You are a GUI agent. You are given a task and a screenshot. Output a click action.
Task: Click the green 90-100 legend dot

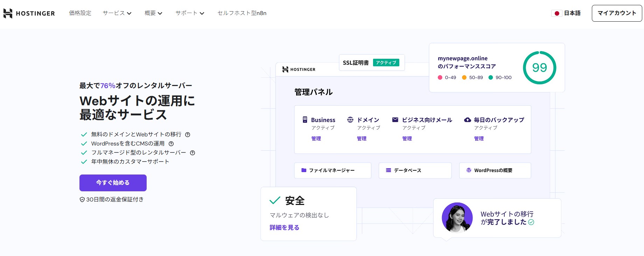pyautogui.click(x=491, y=78)
